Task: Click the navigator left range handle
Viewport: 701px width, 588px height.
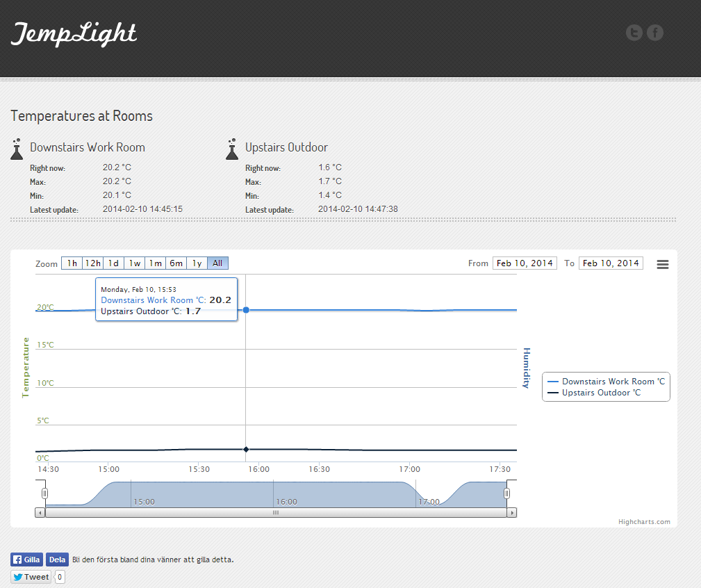Action: pyautogui.click(x=45, y=493)
